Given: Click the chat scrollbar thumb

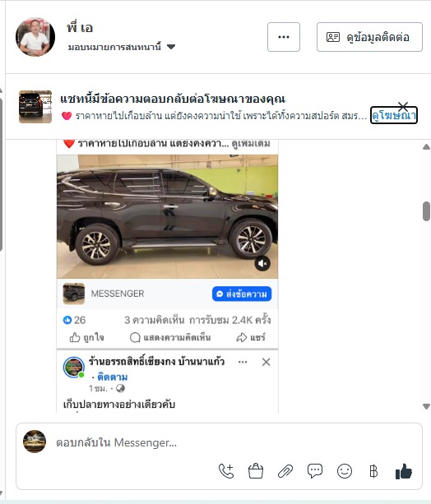Looking at the screenshot, I should point(426,211).
